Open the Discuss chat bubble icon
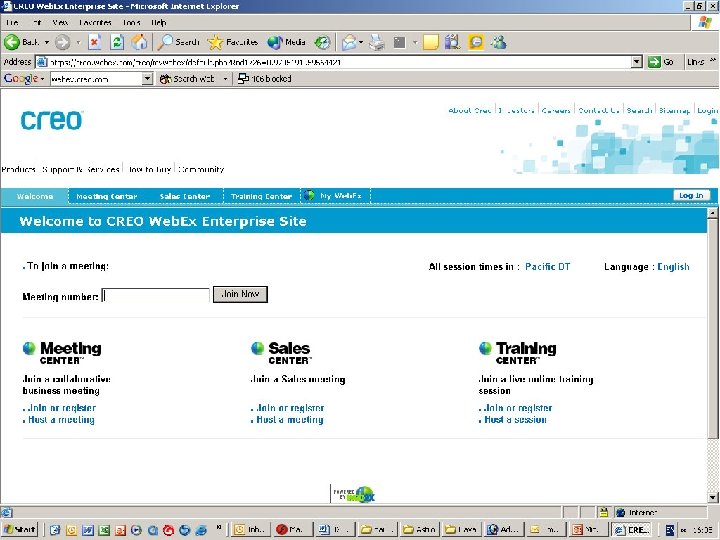The height and width of the screenshot is (540, 720). coord(476,43)
